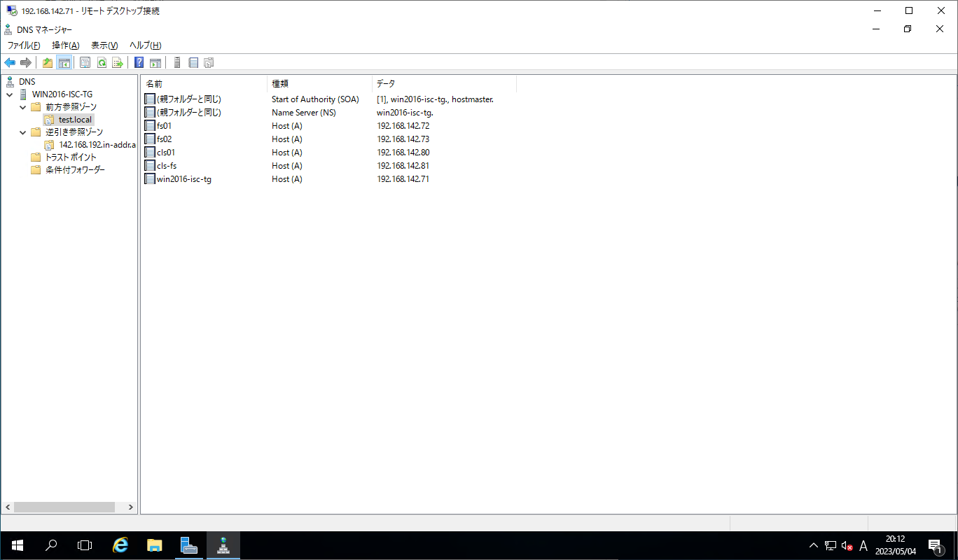Click the stacked documents toolbar icon
The height and width of the screenshot is (560, 958).
(209, 63)
